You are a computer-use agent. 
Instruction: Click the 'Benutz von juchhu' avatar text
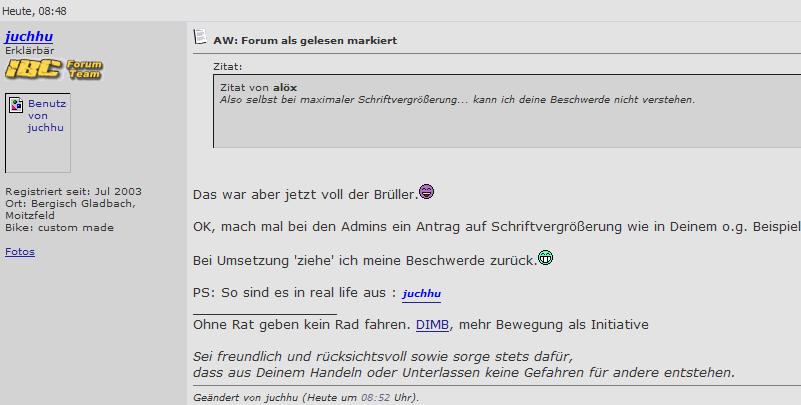46,115
